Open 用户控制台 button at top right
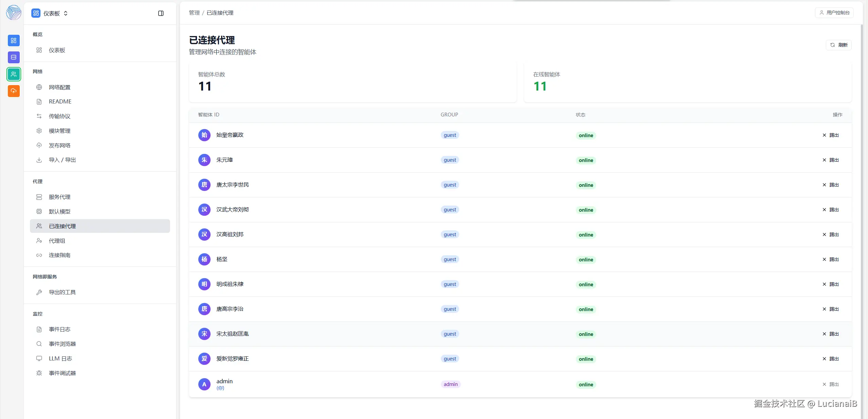Viewport: 868px width, 419px height. pos(834,13)
